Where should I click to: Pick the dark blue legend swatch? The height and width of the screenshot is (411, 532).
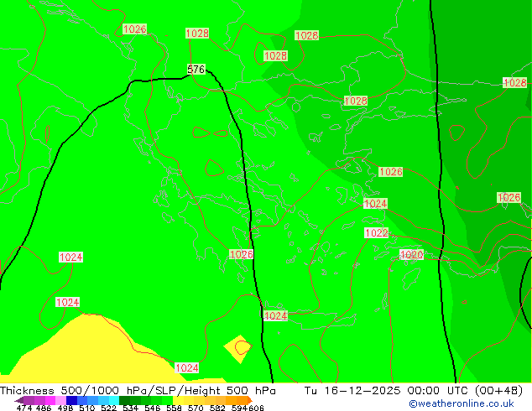click(72, 401)
